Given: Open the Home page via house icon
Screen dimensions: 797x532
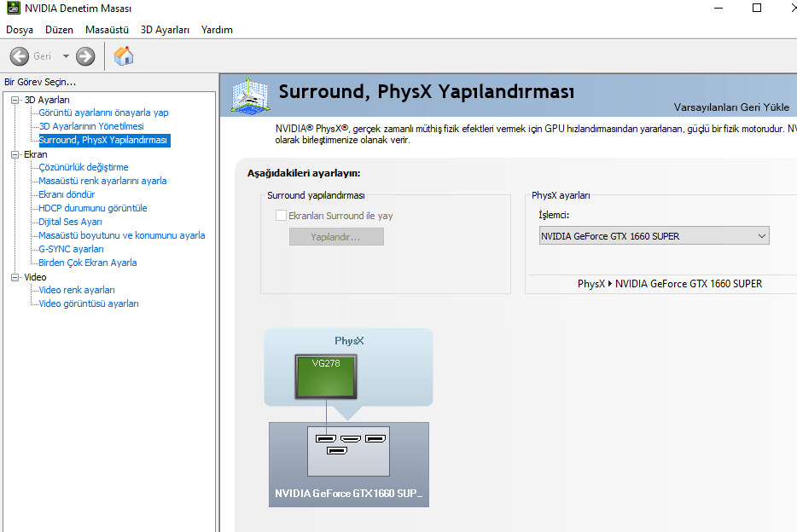Looking at the screenshot, I should (124, 55).
